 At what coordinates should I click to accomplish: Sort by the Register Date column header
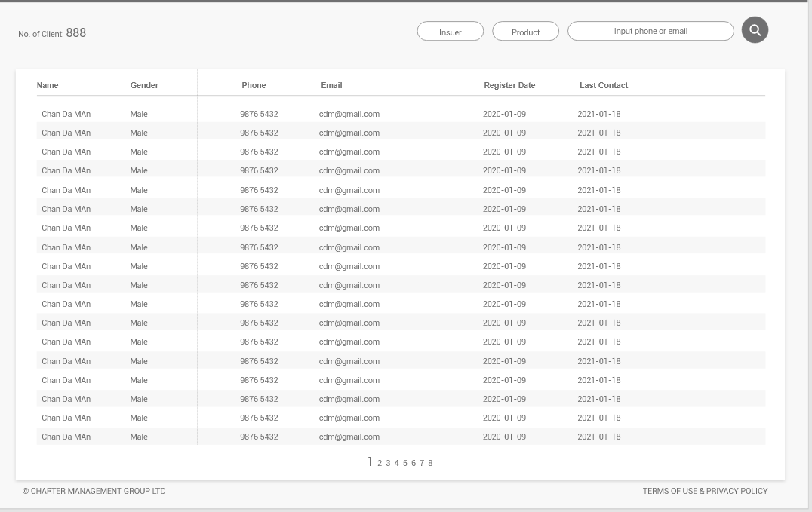point(509,85)
